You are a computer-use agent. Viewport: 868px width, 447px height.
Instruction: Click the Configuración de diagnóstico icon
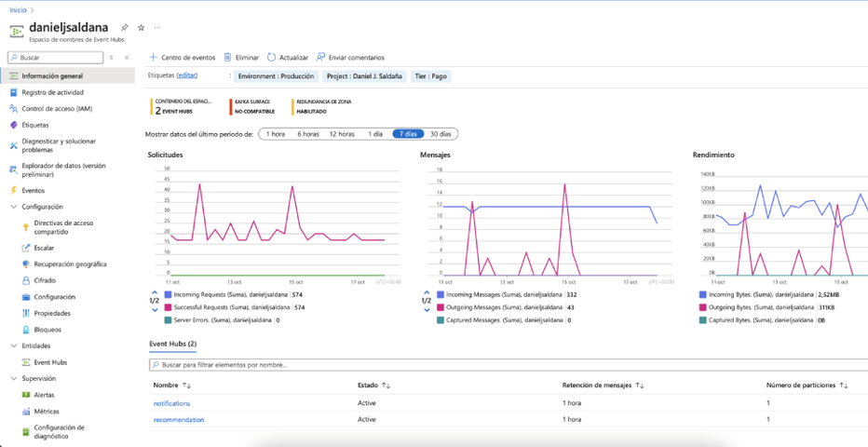click(x=25, y=431)
